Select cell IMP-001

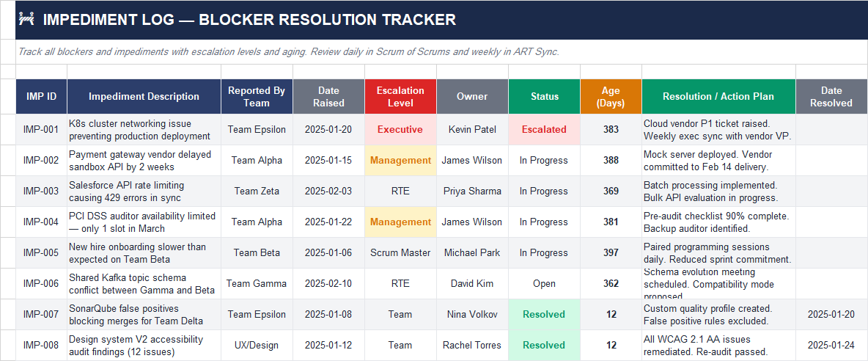(42, 130)
